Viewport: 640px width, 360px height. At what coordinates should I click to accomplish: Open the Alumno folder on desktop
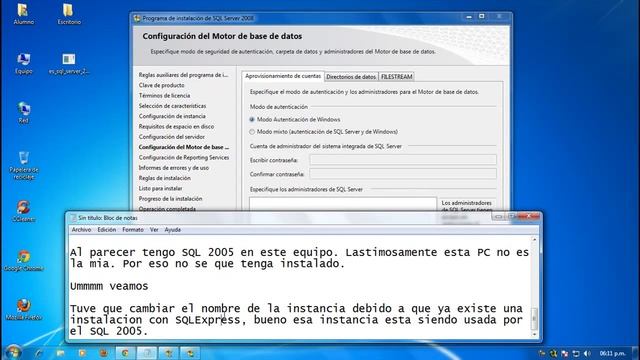click(23, 14)
